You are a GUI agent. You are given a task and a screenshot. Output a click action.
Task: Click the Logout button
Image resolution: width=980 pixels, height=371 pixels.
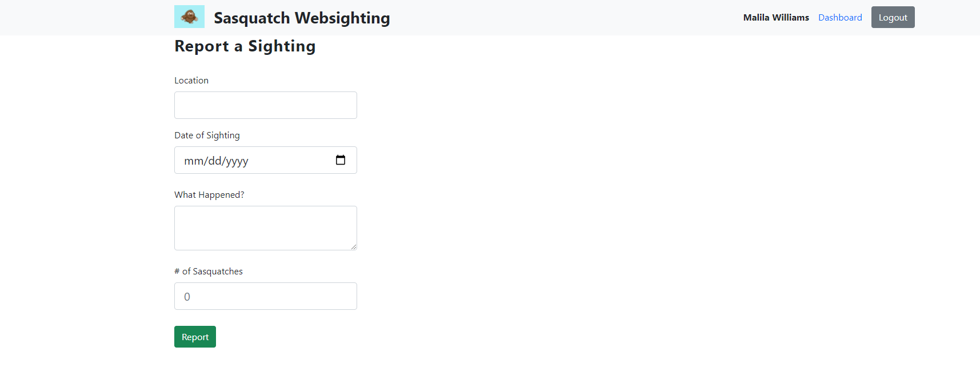pos(892,17)
